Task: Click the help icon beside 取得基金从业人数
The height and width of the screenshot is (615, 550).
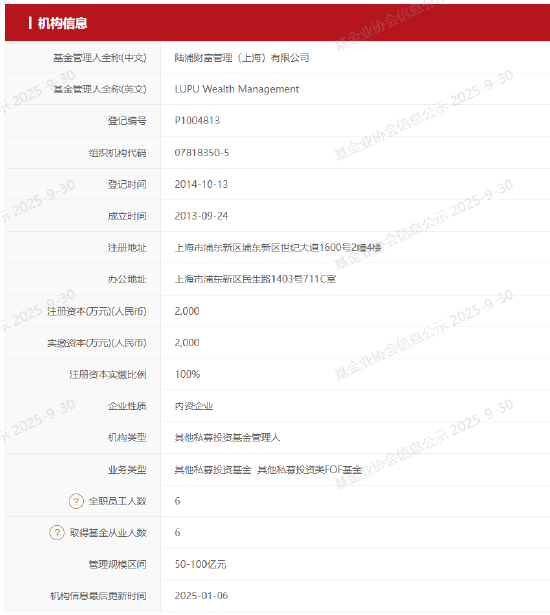Action: tap(56, 532)
